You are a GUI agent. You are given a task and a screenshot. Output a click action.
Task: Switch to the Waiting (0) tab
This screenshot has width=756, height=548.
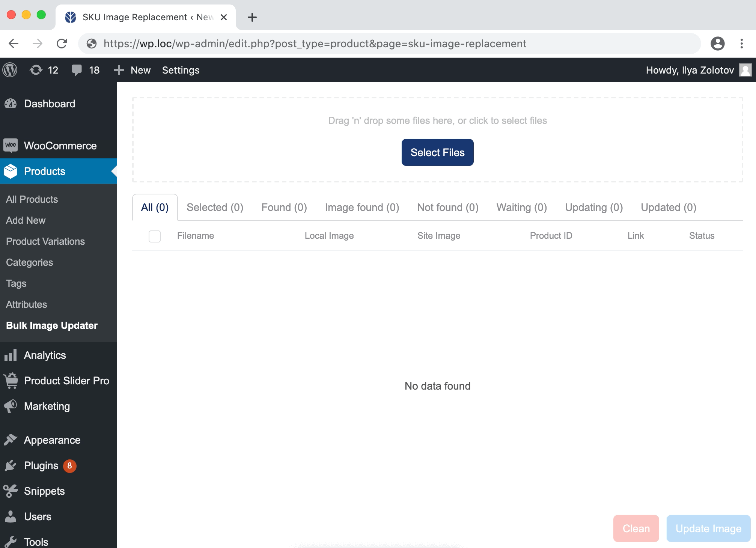[x=522, y=207]
